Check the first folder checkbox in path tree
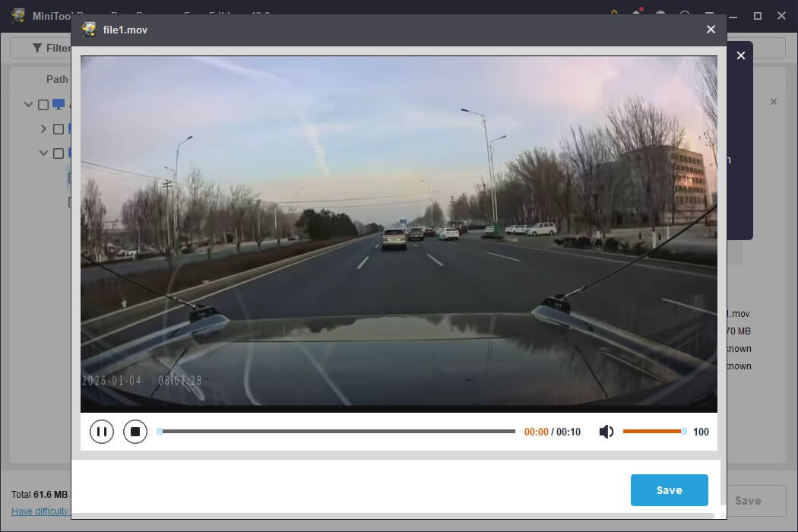The image size is (798, 532). pyautogui.click(x=58, y=128)
